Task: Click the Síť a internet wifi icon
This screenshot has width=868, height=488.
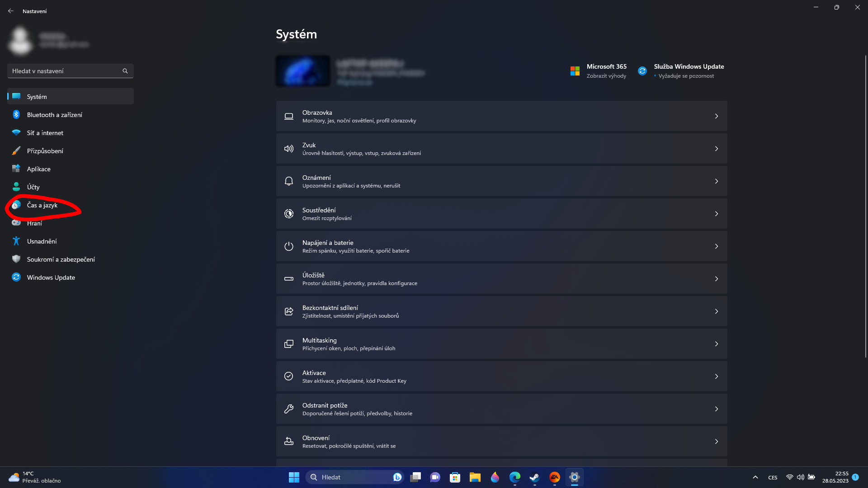Action: pos(16,133)
